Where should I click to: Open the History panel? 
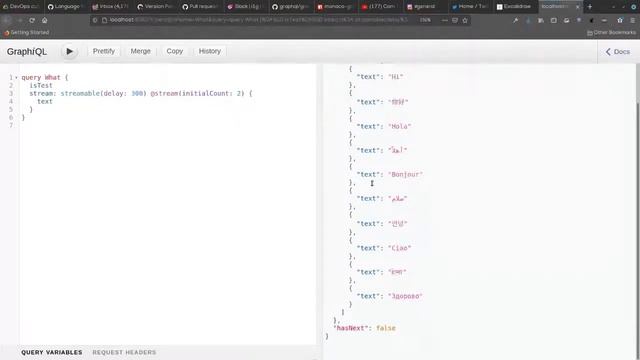pyautogui.click(x=210, y=51)
